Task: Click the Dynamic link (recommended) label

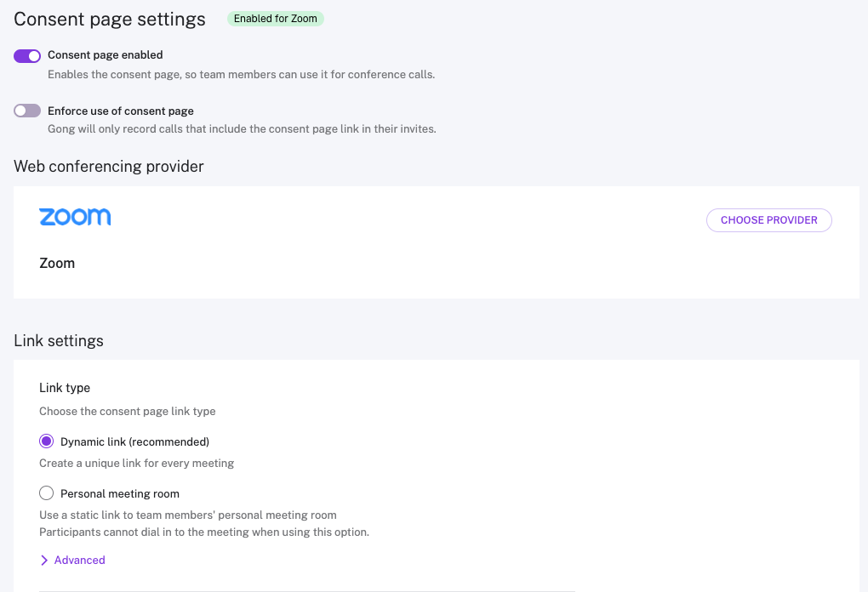Action: [134, 442]
